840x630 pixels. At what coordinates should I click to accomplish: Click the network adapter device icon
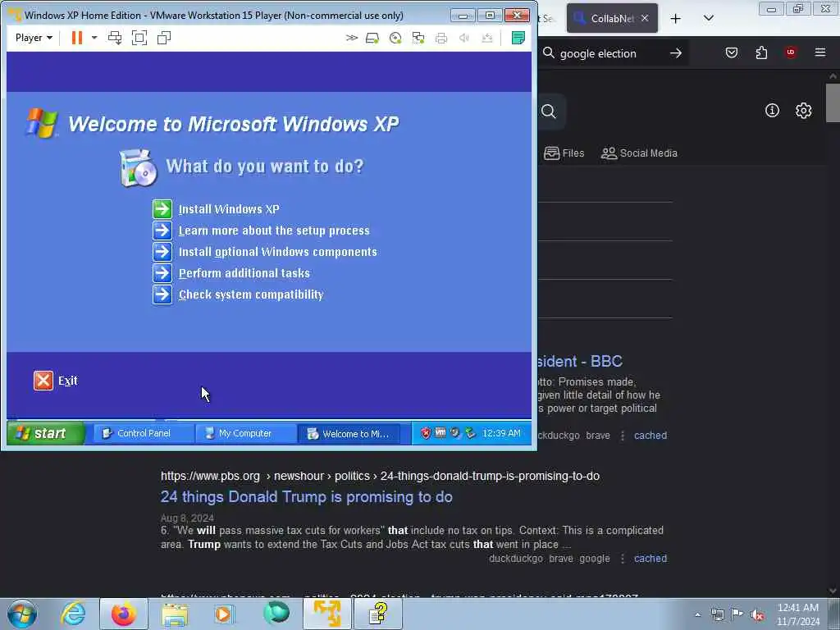click(x=418, y=38)
